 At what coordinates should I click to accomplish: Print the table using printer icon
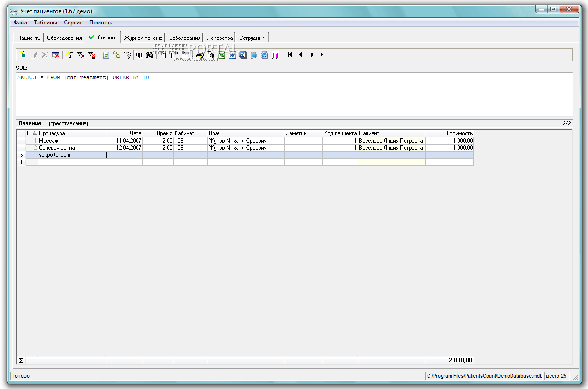coord(200,55)
